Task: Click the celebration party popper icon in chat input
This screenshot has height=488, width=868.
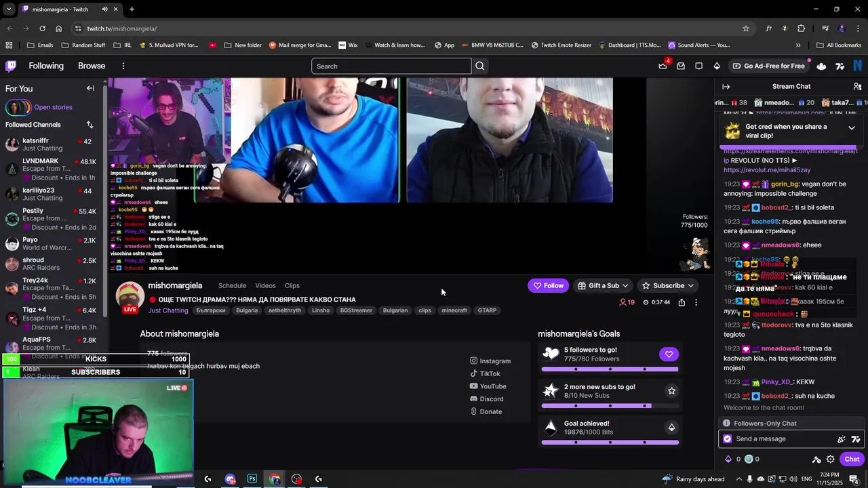Action: click(x=842, y=439)
